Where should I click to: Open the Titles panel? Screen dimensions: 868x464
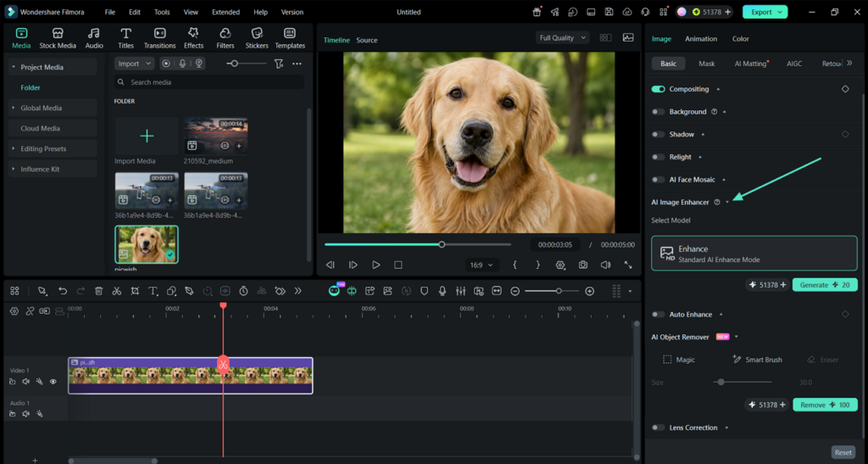click(125, 38)
